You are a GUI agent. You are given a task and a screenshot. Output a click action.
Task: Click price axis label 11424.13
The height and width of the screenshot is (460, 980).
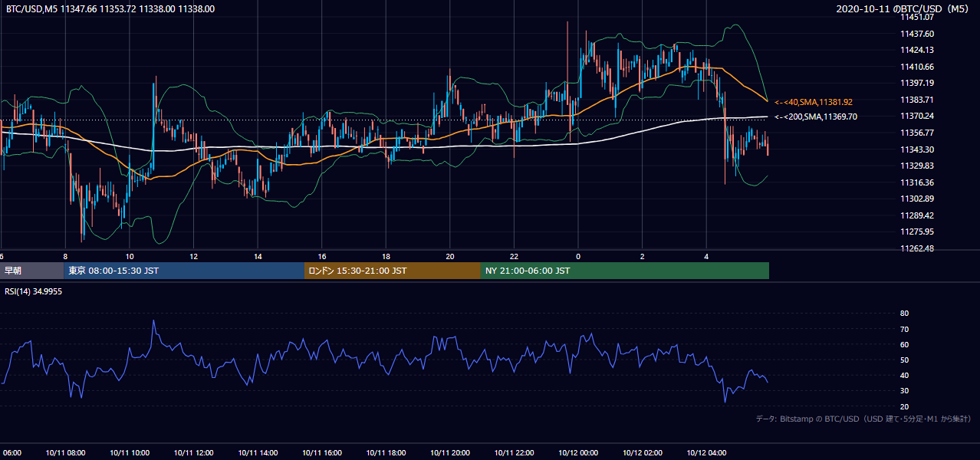pos(916,50)
